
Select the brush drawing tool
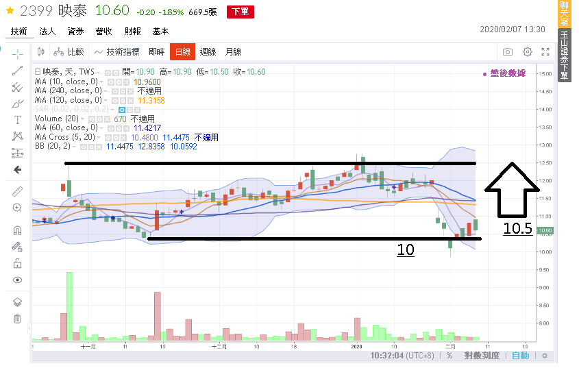17,103
